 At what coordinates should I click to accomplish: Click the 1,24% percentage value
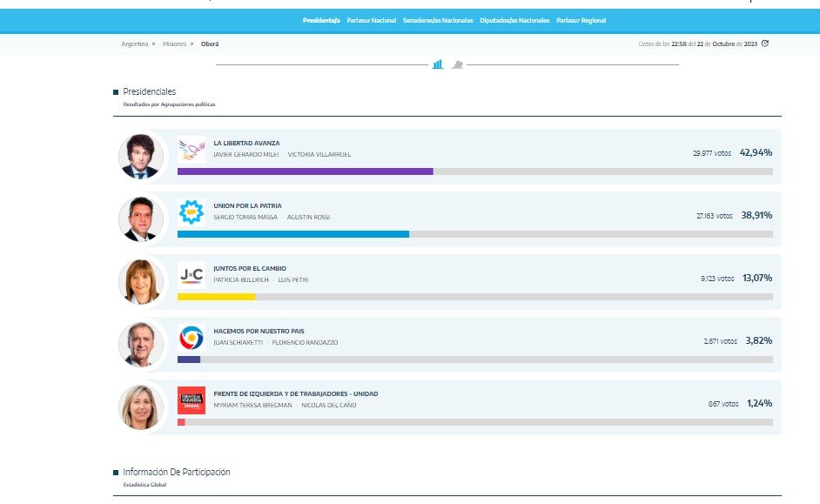tap(759, 404)
